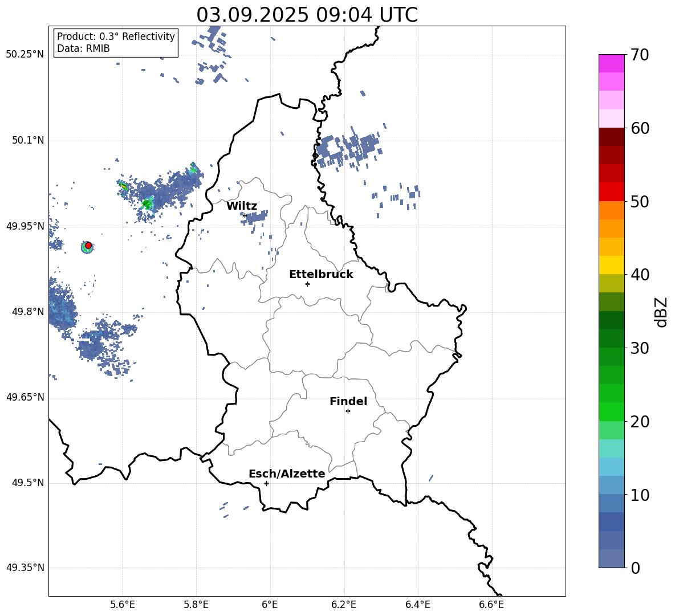The height and width of the screenshot is (616, 675).
Task: Click the radar echo patch beside Wiltz marker
Action: click(x=255, y=217)
